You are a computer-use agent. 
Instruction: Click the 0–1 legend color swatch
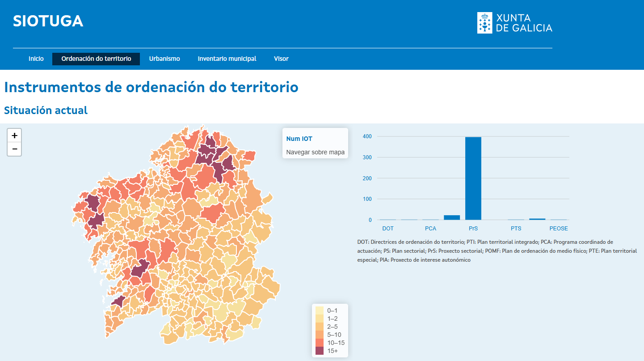coord(320,310)
